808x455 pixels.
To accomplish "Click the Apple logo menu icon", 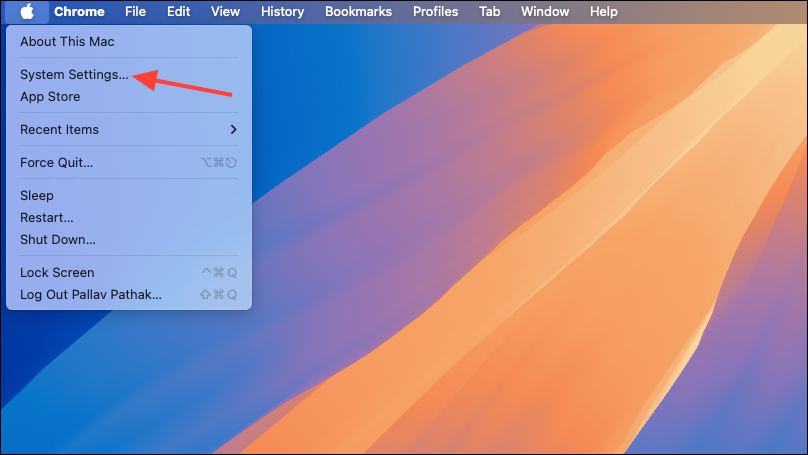I will (x=27, y=11).
